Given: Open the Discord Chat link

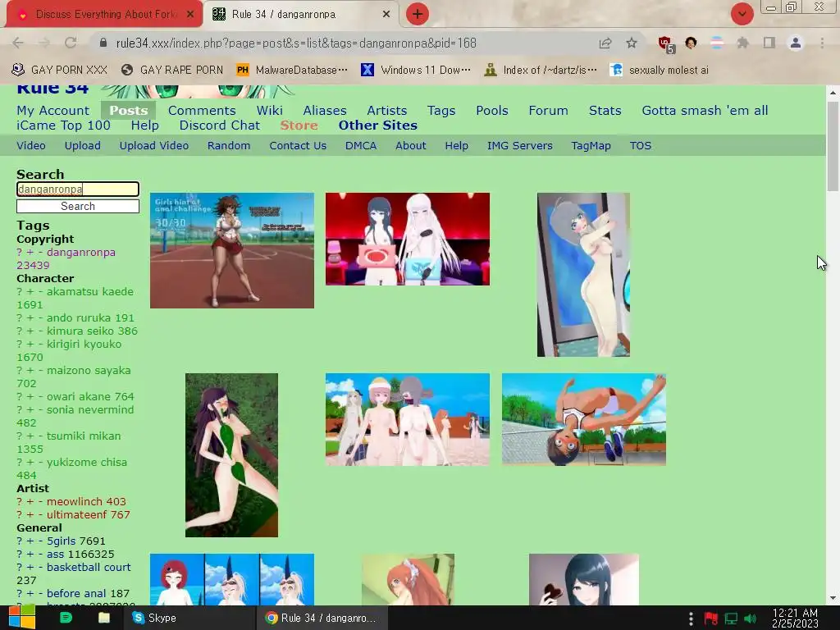Looking at the screenshot, I should [220, 126].
